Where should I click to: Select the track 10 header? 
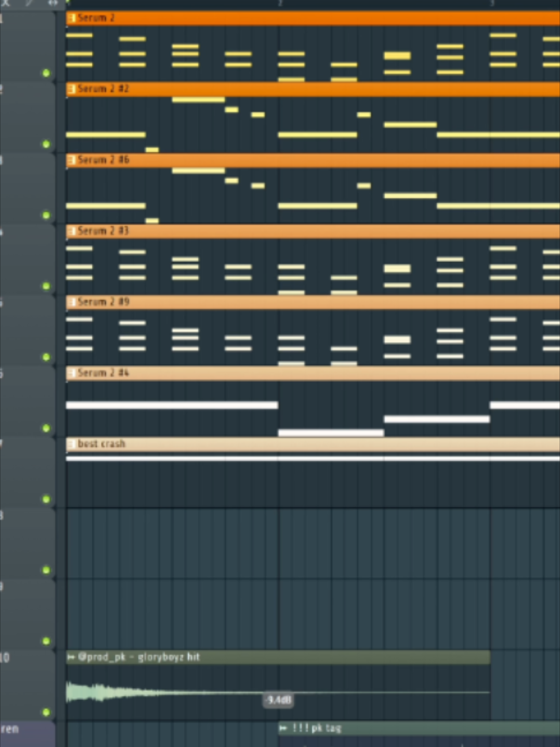coord(28,685)
